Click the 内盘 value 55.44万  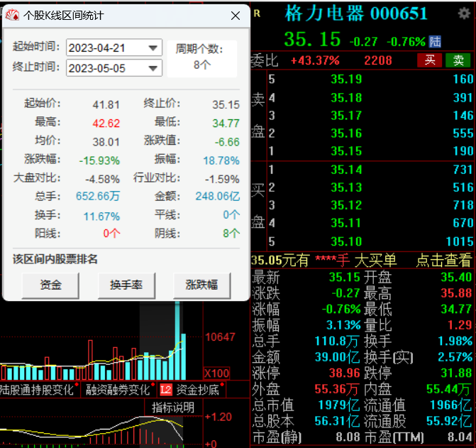449,389
